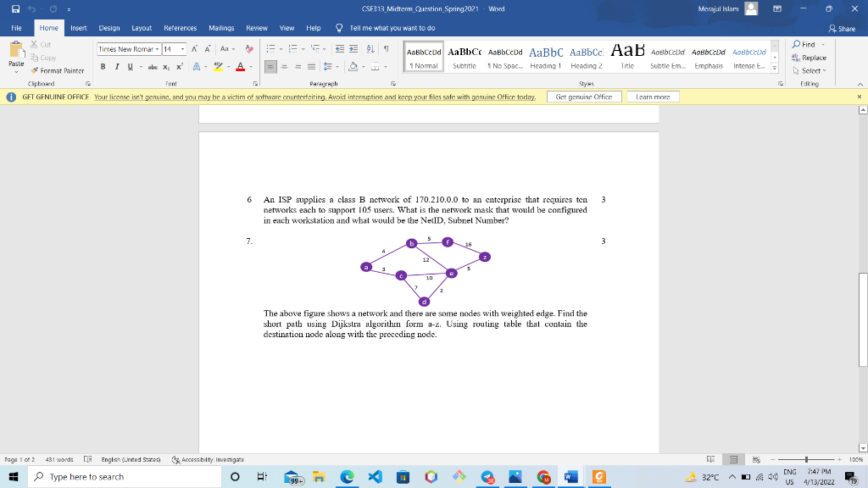Image resolution: width=868 pixels, height=488 pixels.
Task: Expand the Bullets list dropdown
Action: pos(280,48)
